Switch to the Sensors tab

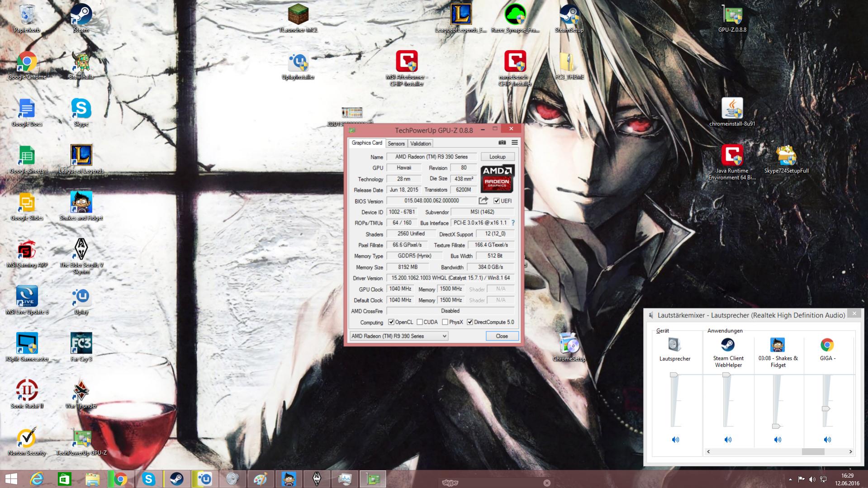(396, 143)
